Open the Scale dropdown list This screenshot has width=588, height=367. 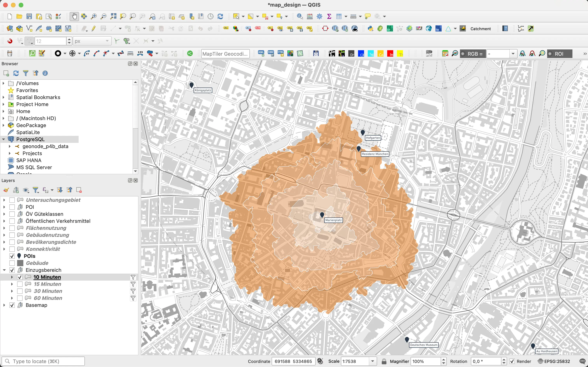pyautogui.click(x=372, y=361)
